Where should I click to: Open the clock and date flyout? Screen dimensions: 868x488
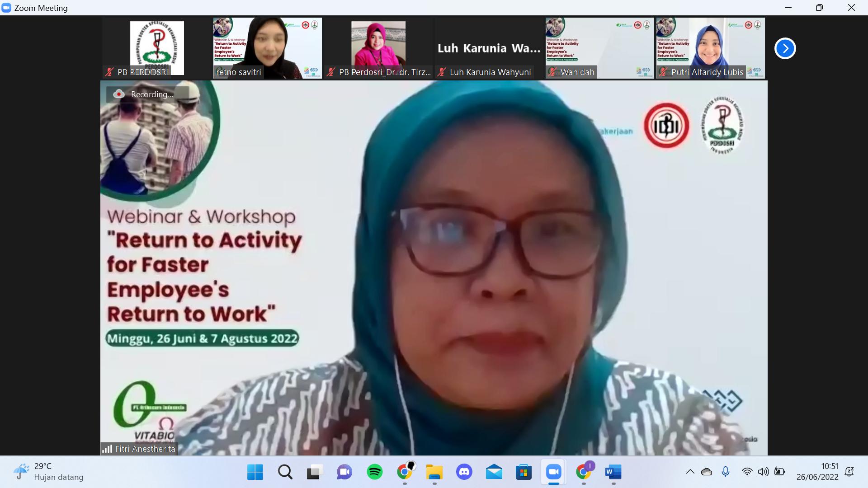tap(817, 472)
